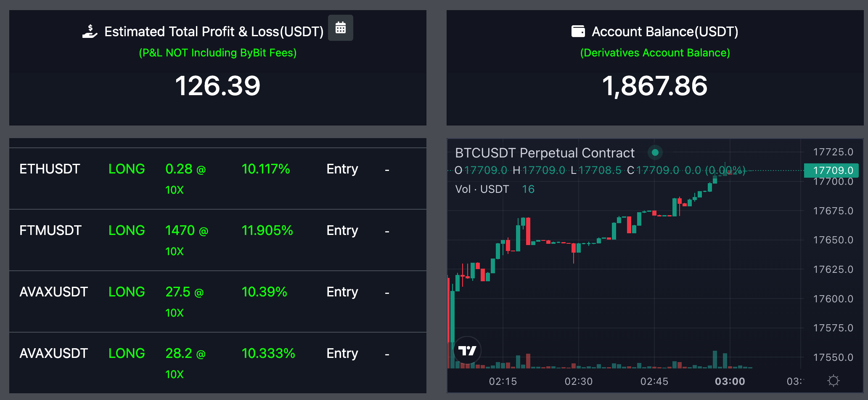Click the hand-with-dollar Profit & Loss icon
Image resolution: width=868 pixels, height=400 pixels.
[90, 31]
